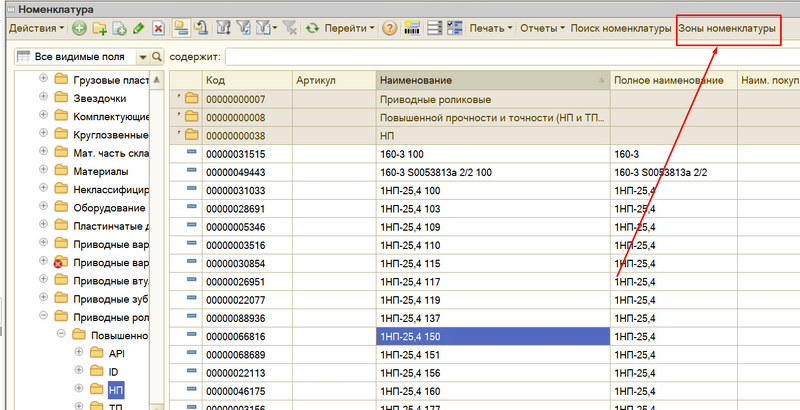Select row 1НП-25,4 110
The height and width of the screenshot is (410, 800).
tap(484, 245)
